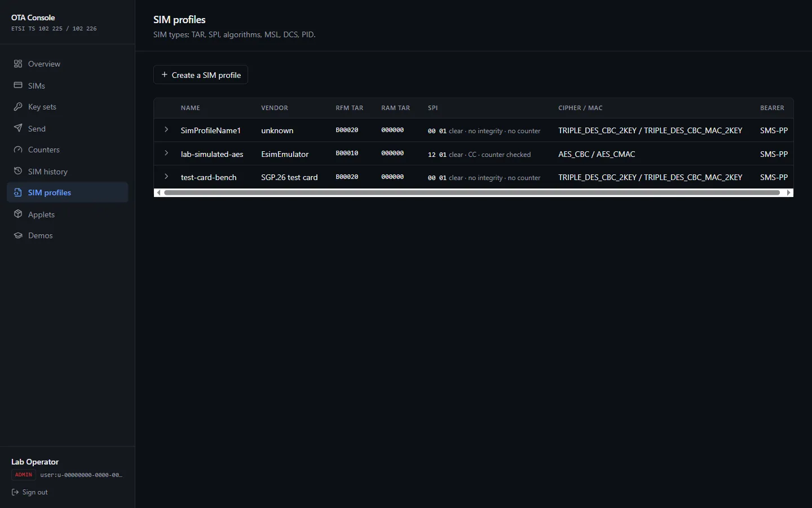Create a SIM profile

tap(201, 75)
